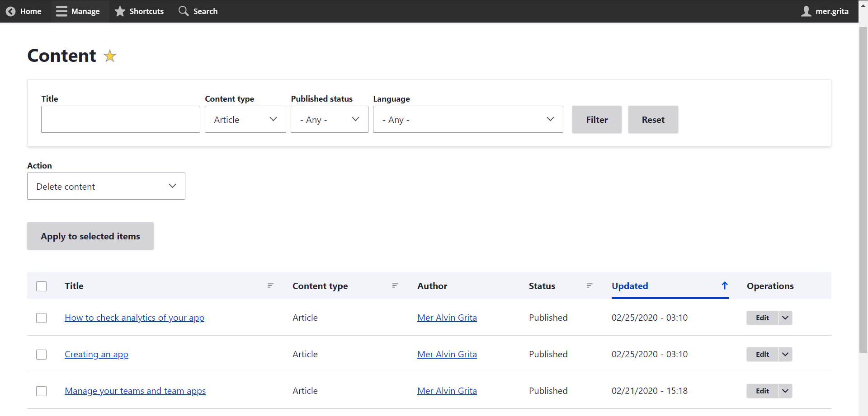This screenshot has width=868, height=416.
Task: Click the Updated ascending sort arrow icon
Action: click(x=725, y=285)
